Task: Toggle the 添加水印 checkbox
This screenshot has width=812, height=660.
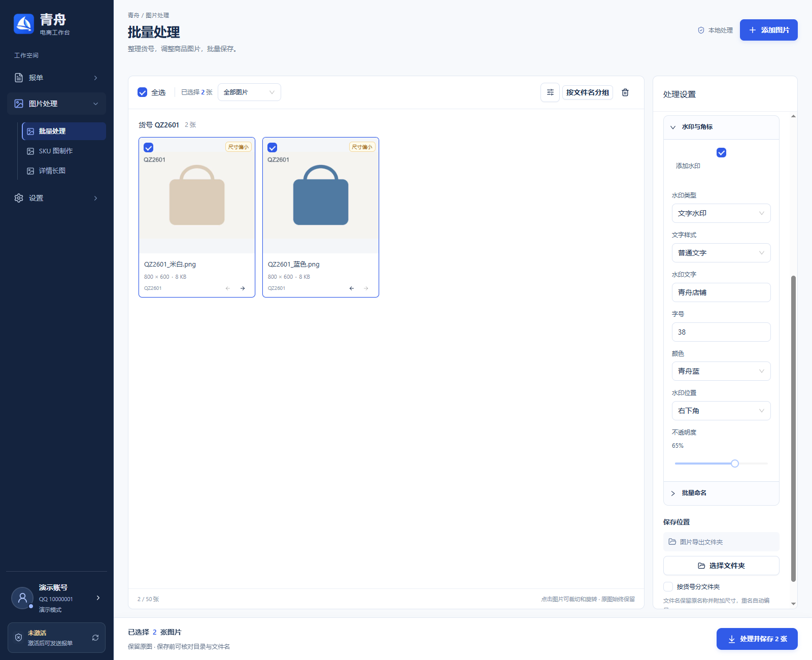Action: point(721,152)
